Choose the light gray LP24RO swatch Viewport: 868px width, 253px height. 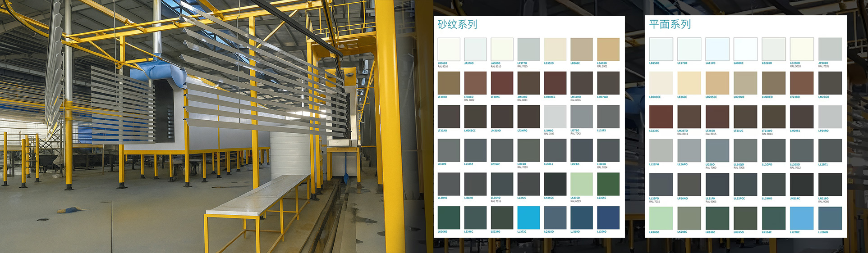[830, 117]
